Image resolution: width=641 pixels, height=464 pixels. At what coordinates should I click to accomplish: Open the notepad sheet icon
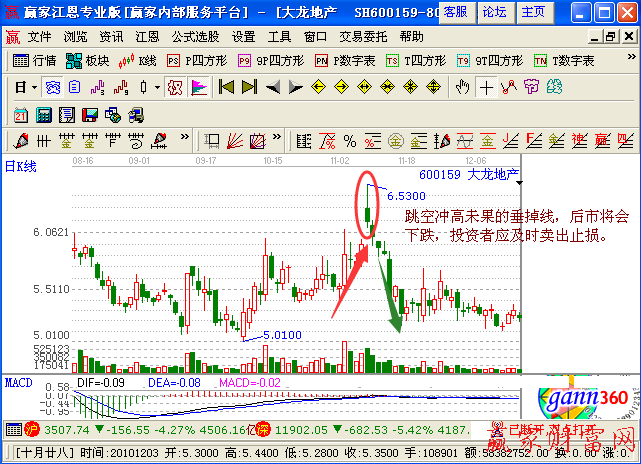coord(67,115)
